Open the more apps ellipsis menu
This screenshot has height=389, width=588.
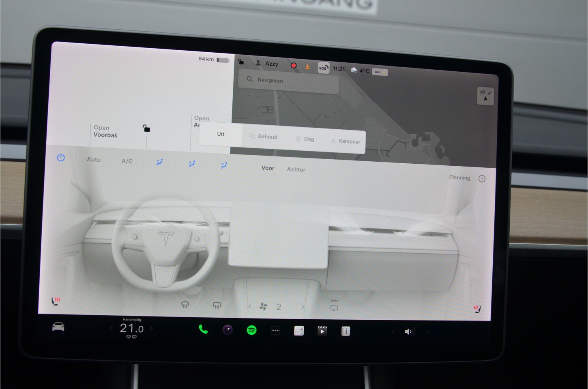tap(275, 331)
